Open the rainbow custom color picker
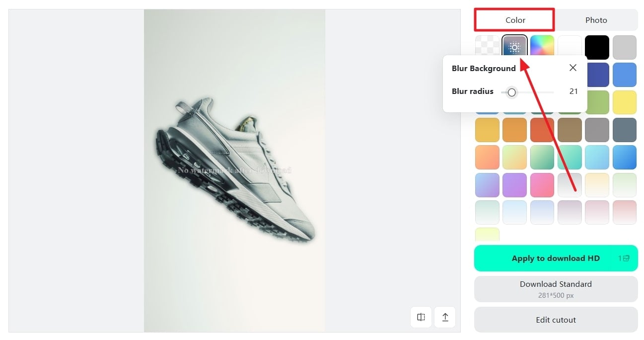 pos(542,47)
